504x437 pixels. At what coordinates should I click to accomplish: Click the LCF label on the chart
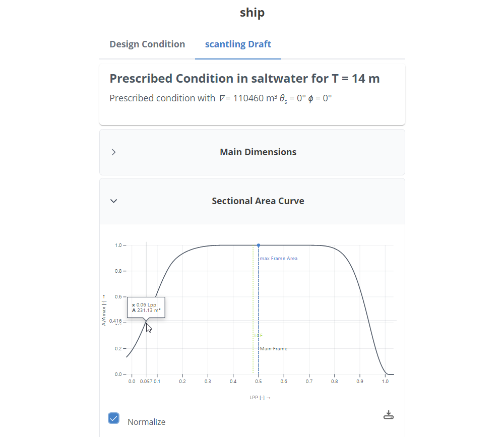[258, 335]
